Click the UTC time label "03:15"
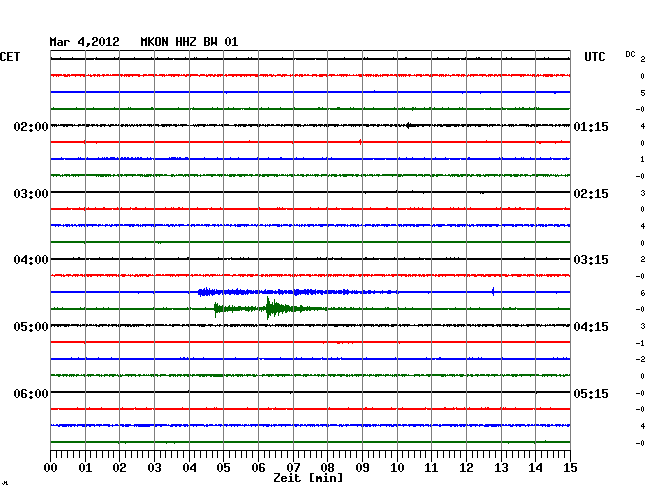Viewport: 650px width, 494px height. [591, 260]
